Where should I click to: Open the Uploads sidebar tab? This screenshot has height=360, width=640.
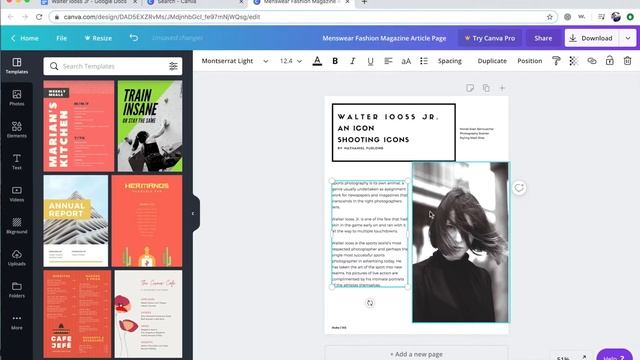(x=17, y=258)
